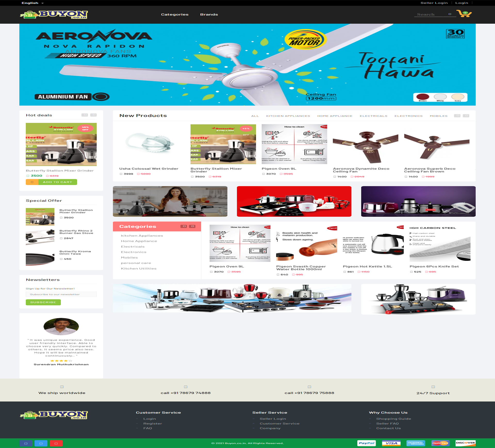Click the BUYON logo in footer
The height and width of the screenshot is (448, 495).
click(54, 415)
